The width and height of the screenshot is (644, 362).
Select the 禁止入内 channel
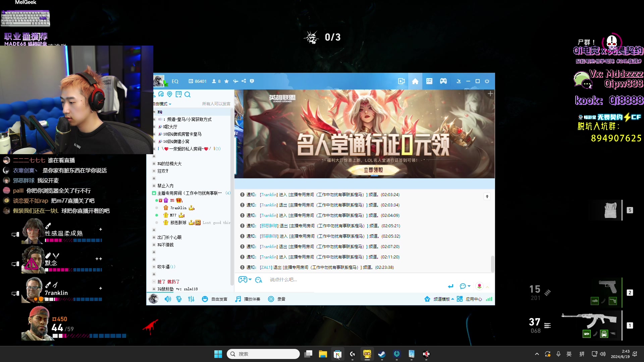pyautogui.click(x=165, y=186)
